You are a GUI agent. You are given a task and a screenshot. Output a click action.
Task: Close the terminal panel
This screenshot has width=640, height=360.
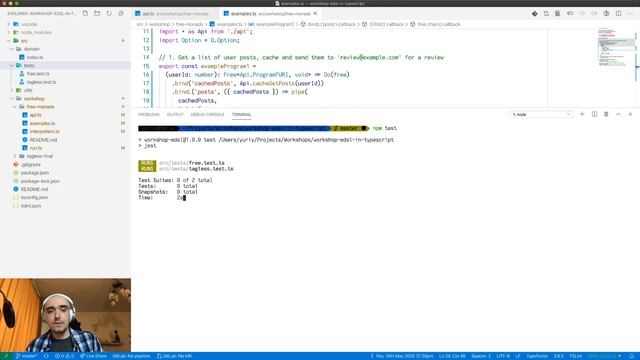[x=630, y=114]
